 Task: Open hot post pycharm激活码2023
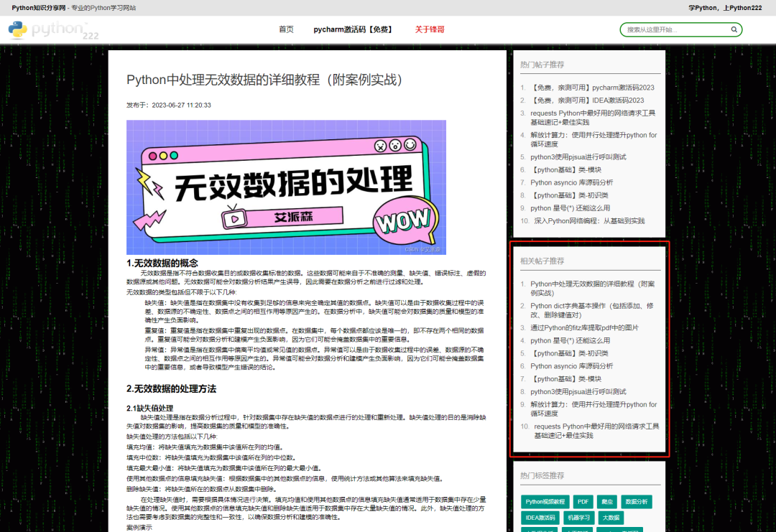pyautogui.click(x=592, y=88)
